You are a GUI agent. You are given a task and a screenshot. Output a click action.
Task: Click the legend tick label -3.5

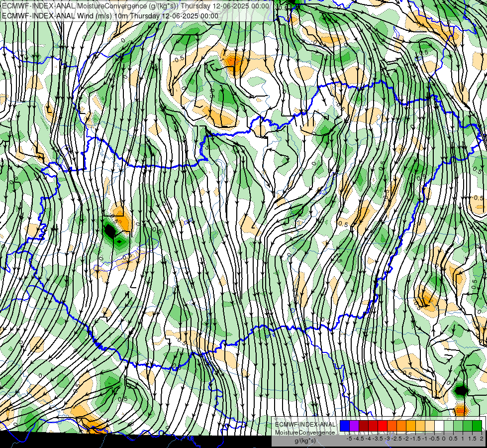coord(378,439)
